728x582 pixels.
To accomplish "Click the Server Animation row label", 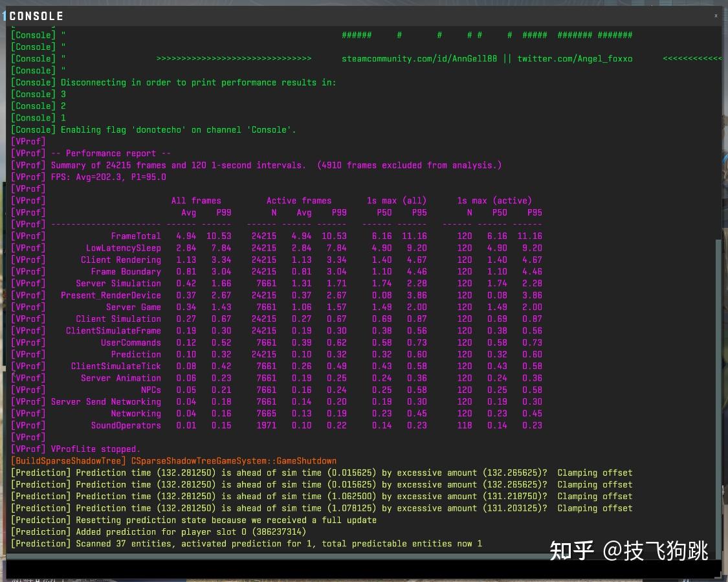I will pos(121,378).
